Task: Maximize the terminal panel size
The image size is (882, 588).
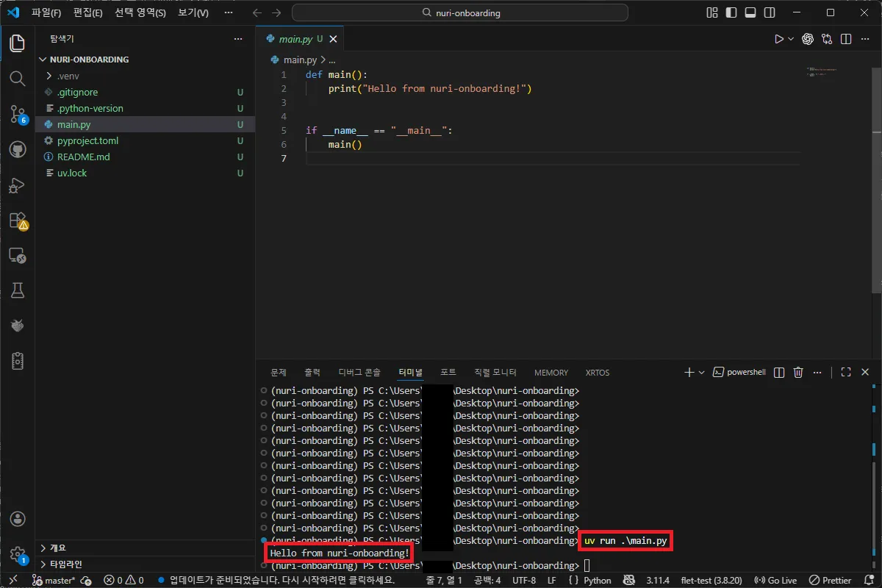Action: [x=846, y=373]
